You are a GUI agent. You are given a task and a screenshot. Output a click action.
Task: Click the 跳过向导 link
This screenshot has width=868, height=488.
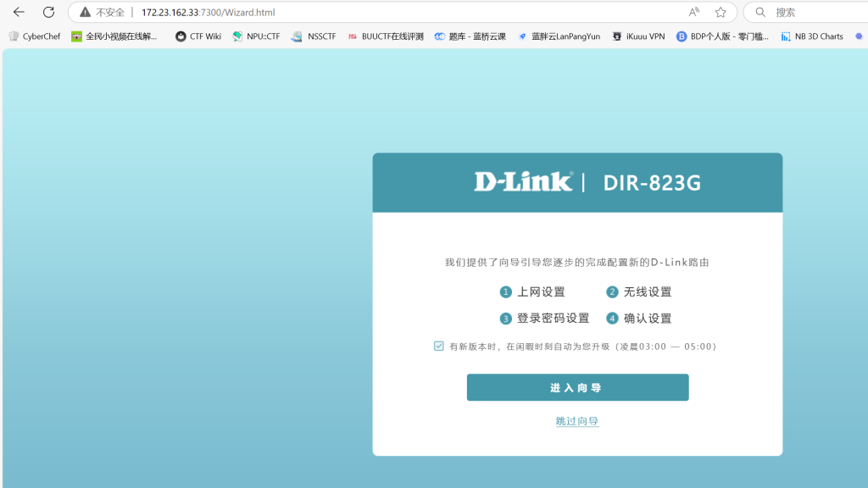(577, 421)
